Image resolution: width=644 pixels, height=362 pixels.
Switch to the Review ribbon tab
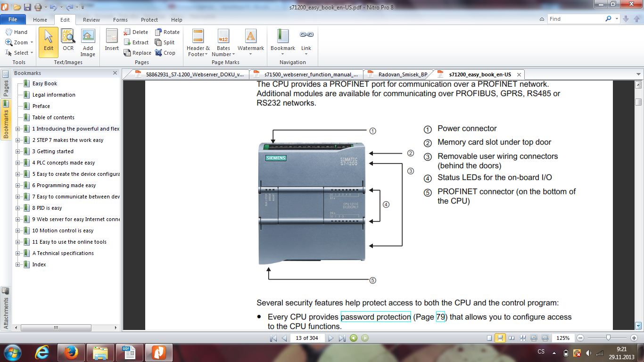click(91, 20)
